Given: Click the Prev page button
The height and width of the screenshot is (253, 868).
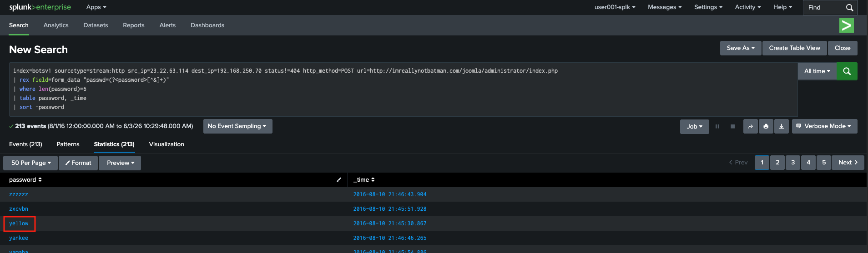Looking at the screenshot, I should (738, 163).
